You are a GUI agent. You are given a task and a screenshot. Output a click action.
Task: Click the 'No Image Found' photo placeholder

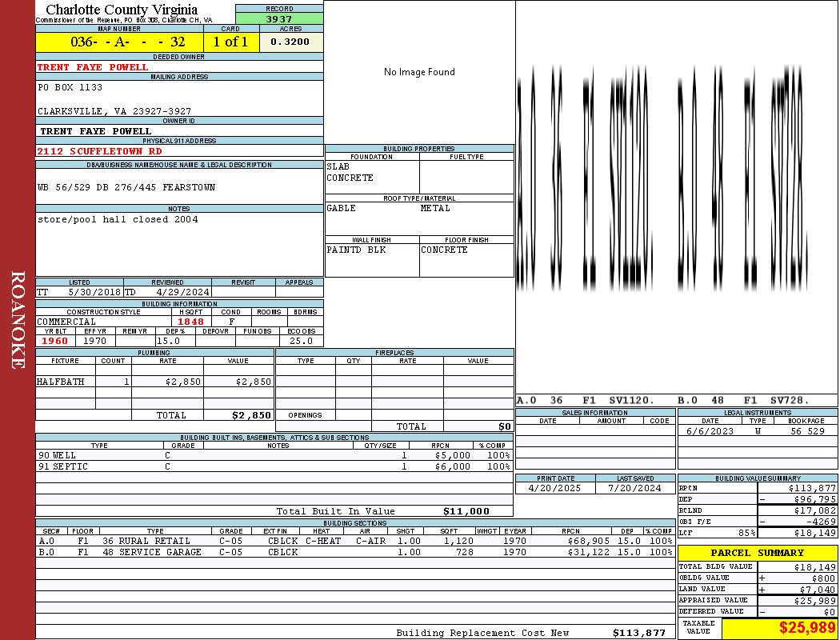[419, 72]
